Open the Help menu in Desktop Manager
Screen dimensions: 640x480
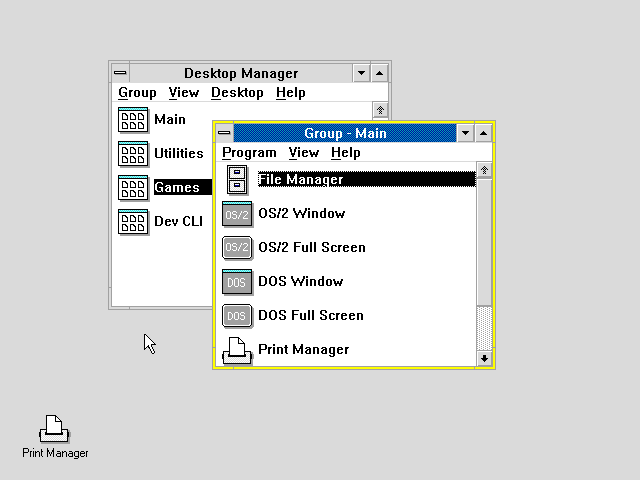point(291,93)
